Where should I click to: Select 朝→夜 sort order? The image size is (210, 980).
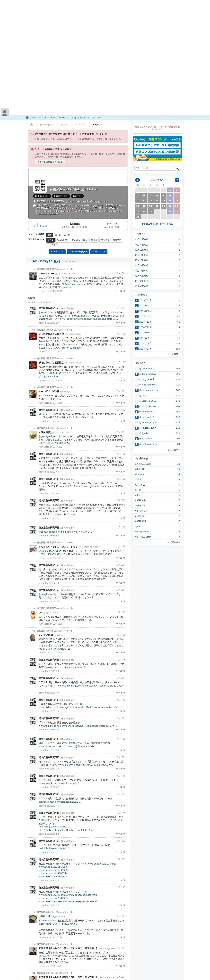pyautogui.click(x=58, y=235)
